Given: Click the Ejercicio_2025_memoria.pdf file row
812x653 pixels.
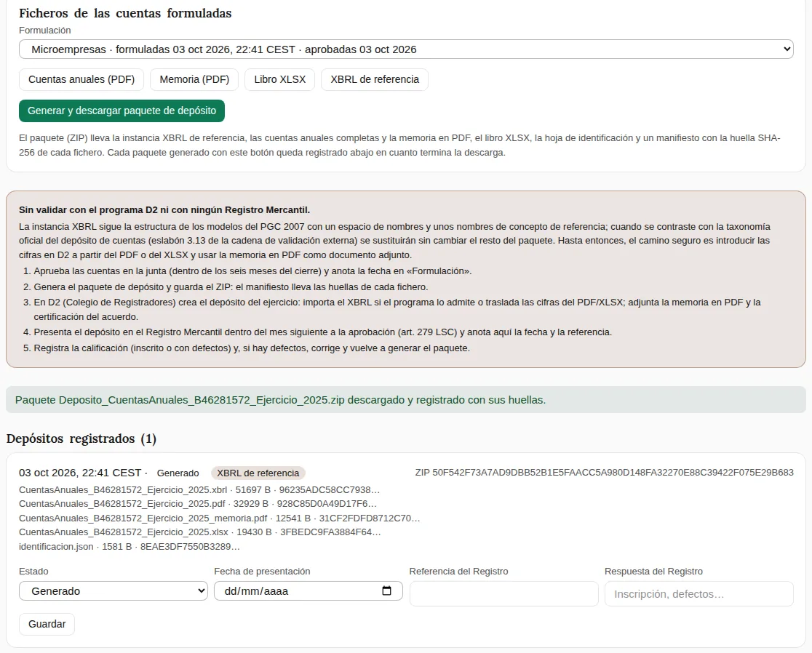Looking at the screenshot, I should 220,518.
